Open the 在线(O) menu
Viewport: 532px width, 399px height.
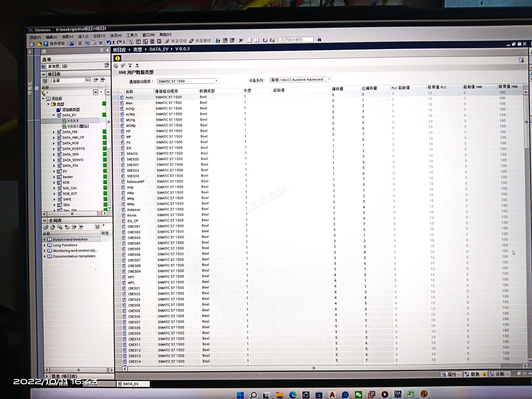99,36
